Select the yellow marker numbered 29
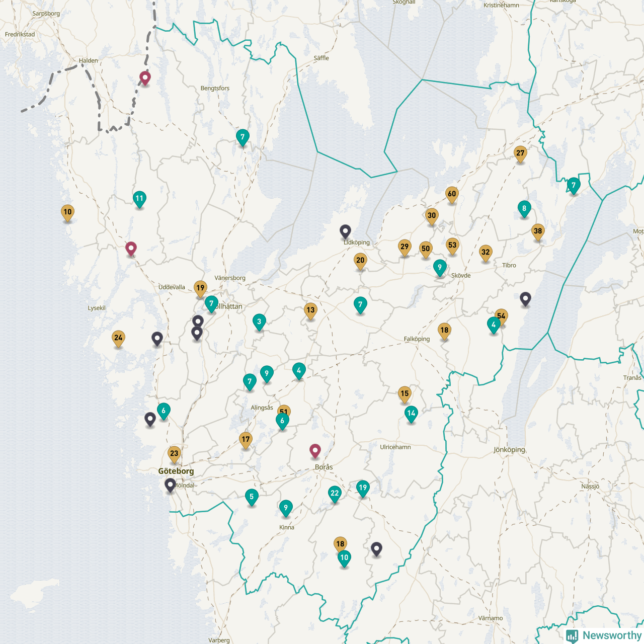The width and height of the screenshot is (644, 644). click(x=405, y=247)
